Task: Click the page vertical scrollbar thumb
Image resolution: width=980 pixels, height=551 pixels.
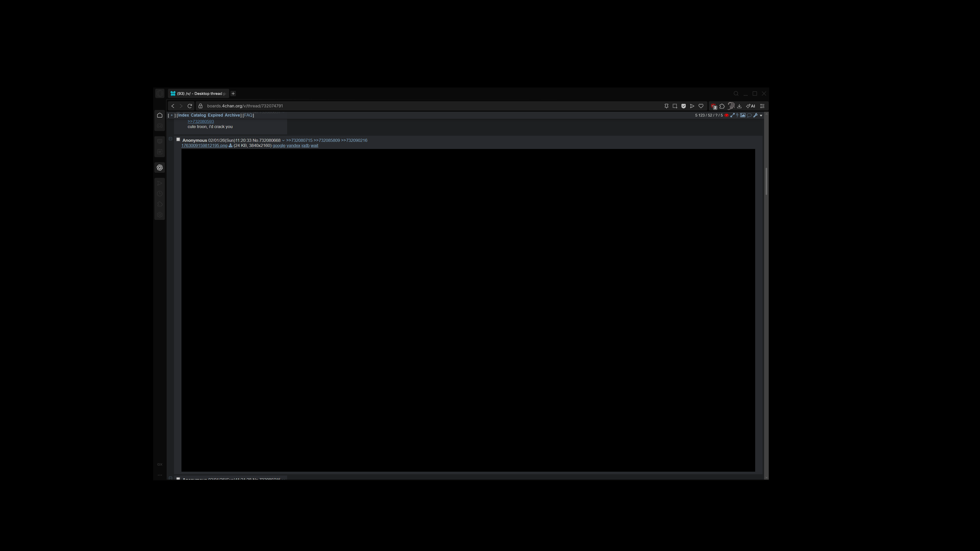Action: pyautogui.click(x=766, y=181)
